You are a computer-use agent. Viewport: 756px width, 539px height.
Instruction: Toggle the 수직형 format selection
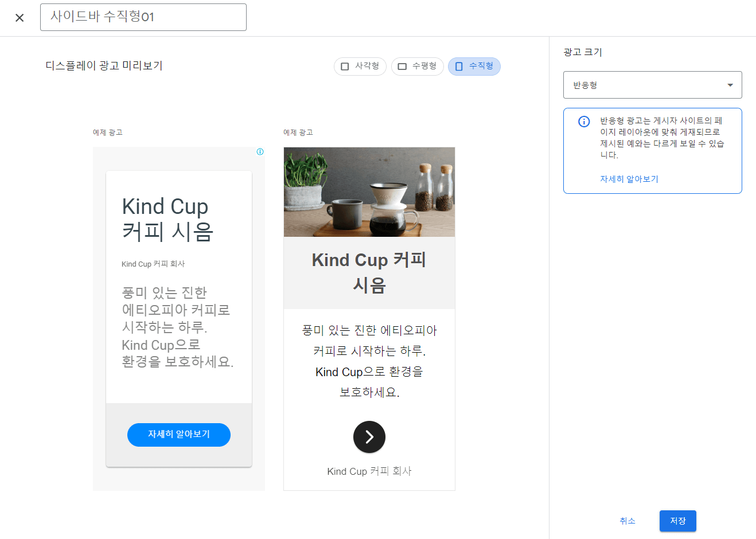click(x=474, y=67)
